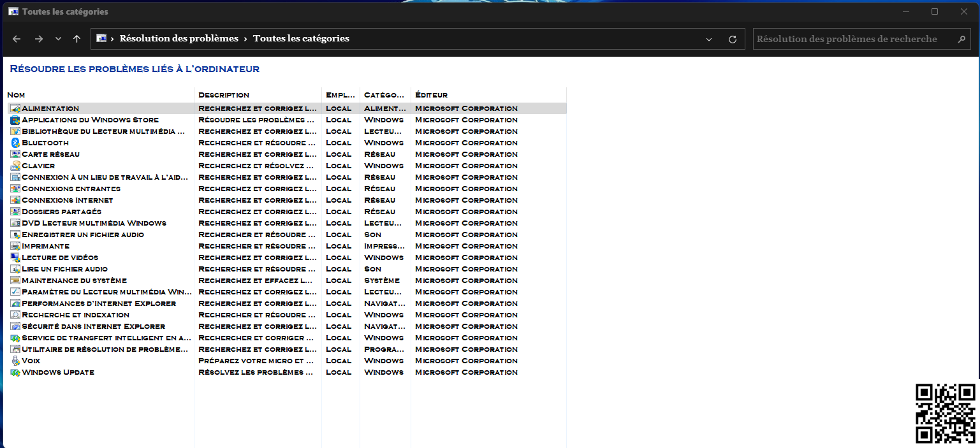Image resolution: width=980 pixels, height=448 pixels.
Task: Select the Bluetooth row name
Action: (x=45, y=143)
